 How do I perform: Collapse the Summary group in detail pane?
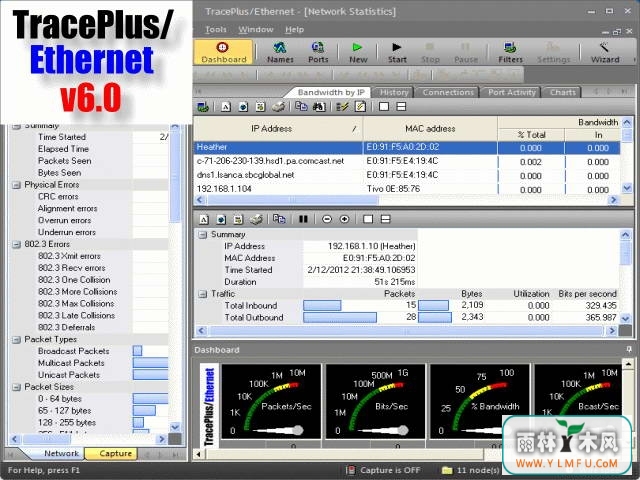pos(202,235)
